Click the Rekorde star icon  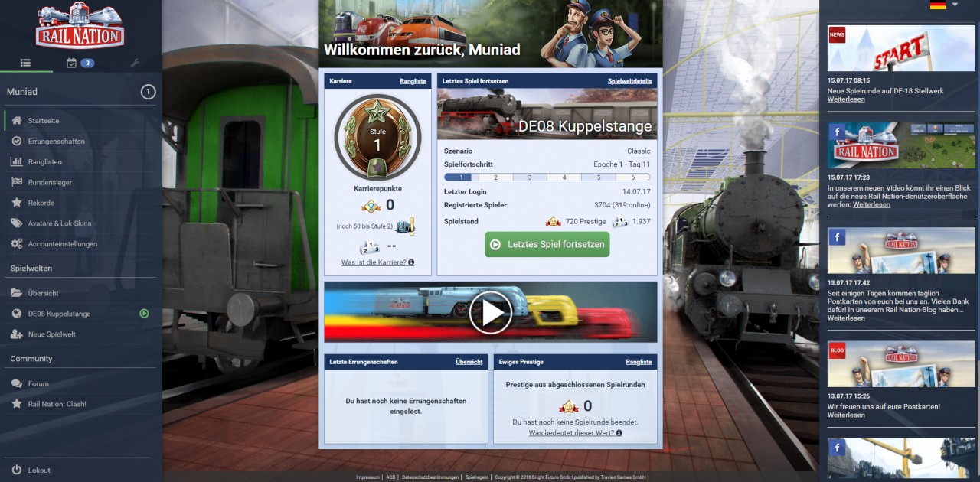[16, 203]
